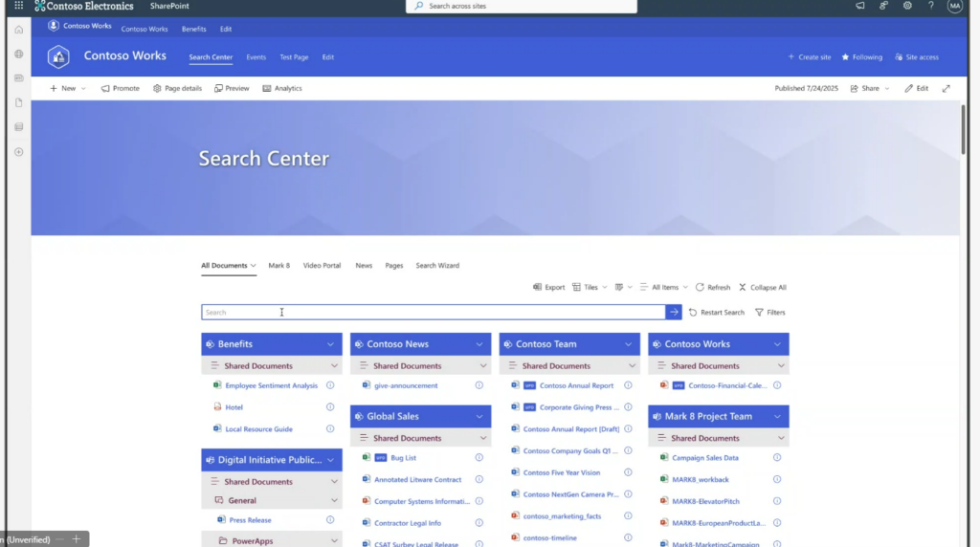Collapse the Contoso Works group

tap(777, 344)
